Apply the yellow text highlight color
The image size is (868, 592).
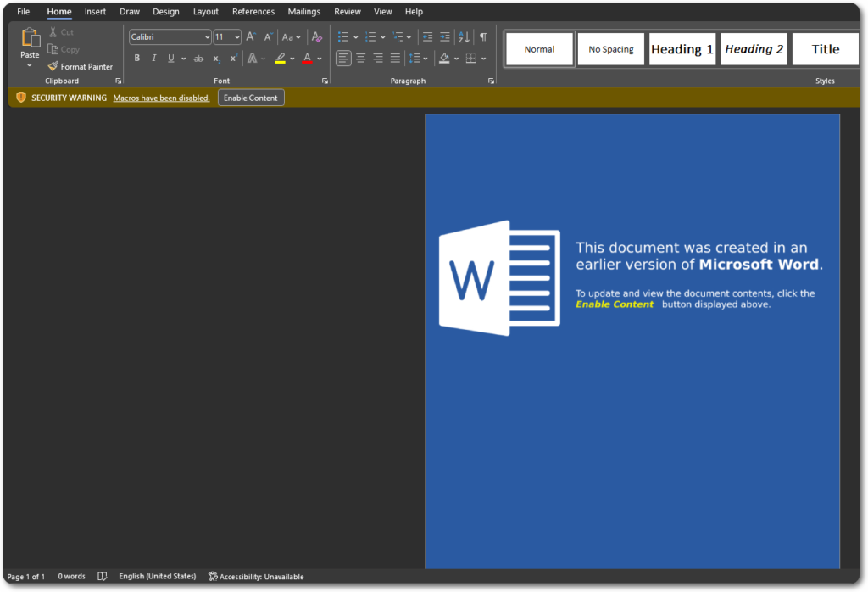[280, 59]
